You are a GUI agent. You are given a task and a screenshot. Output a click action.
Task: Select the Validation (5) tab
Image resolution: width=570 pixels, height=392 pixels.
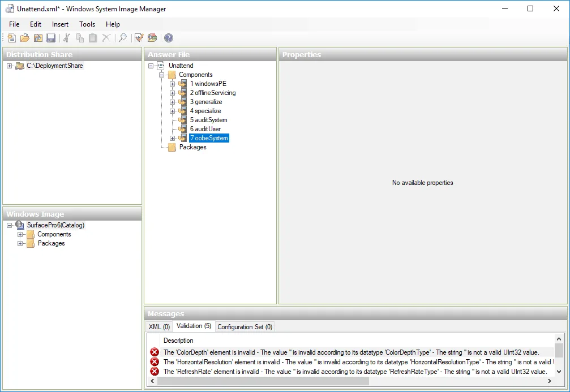tap(194, 326)
